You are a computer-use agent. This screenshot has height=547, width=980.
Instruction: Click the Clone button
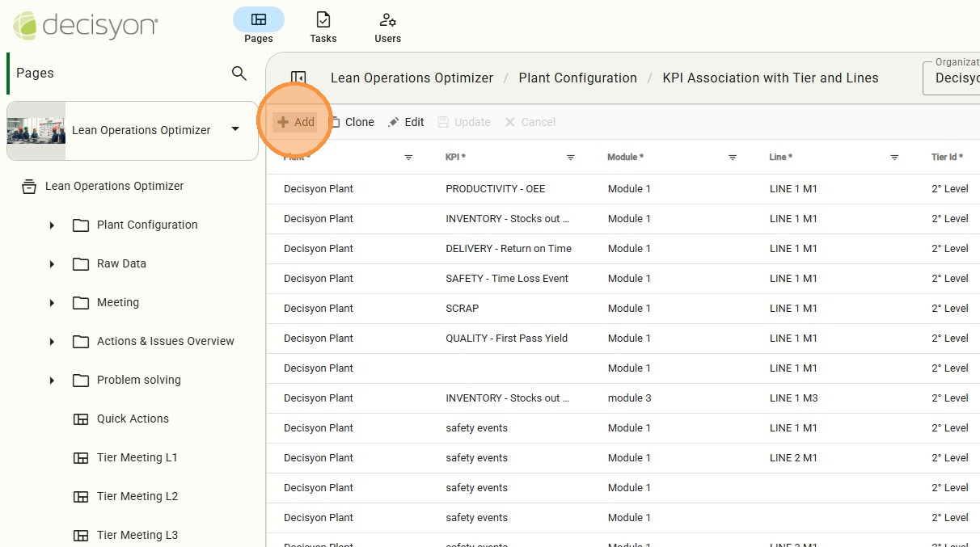352,122
